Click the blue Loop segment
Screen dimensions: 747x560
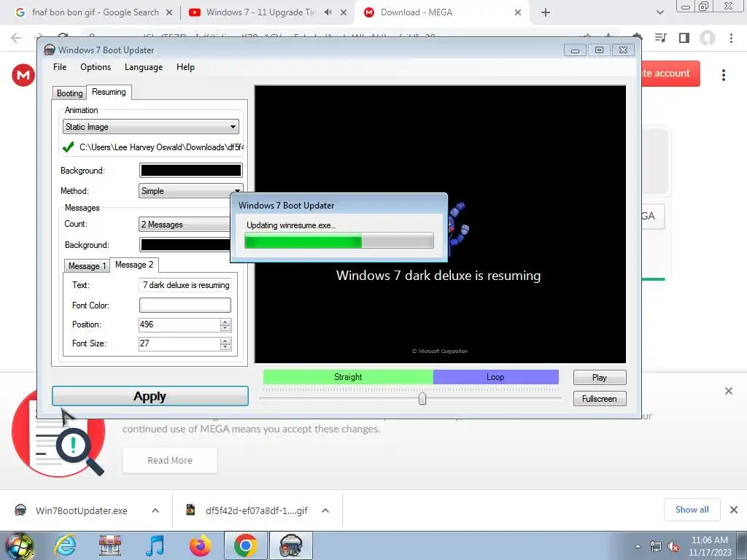pyautogui.click(x=495, y=377)
